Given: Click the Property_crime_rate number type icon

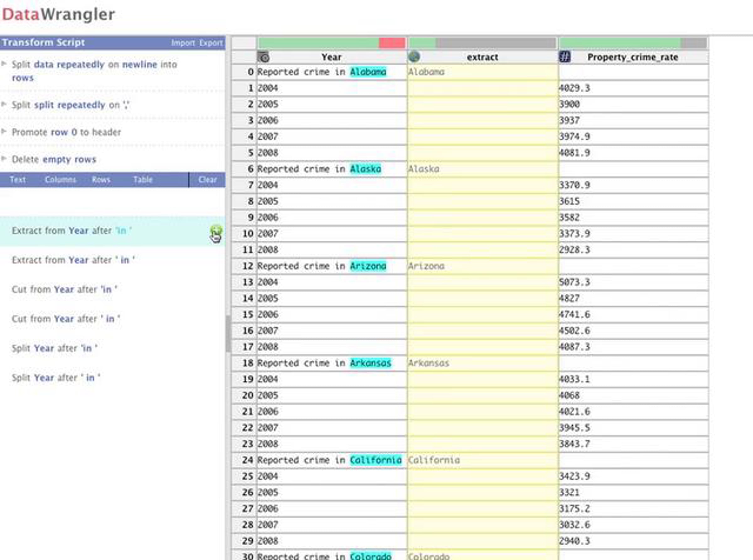Looking at the screenshot, I should [564, 56].
